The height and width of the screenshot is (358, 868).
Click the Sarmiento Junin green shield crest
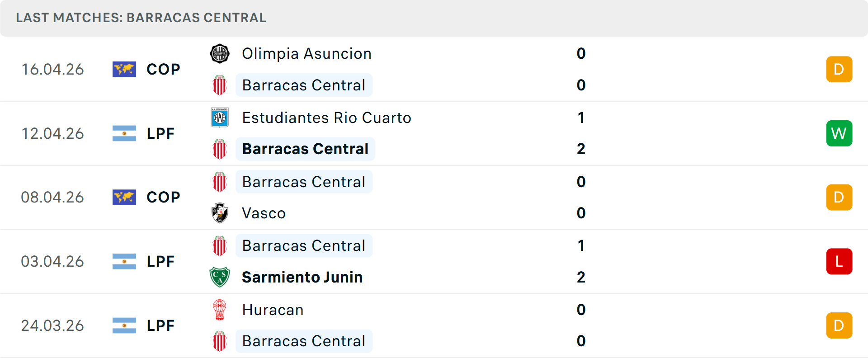pos(220,277)
